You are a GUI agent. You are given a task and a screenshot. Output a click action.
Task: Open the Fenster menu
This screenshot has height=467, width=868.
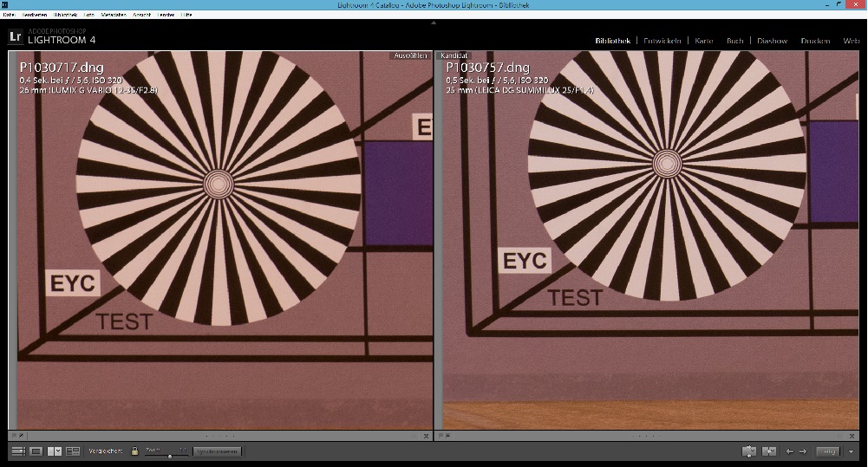point(166,15)
